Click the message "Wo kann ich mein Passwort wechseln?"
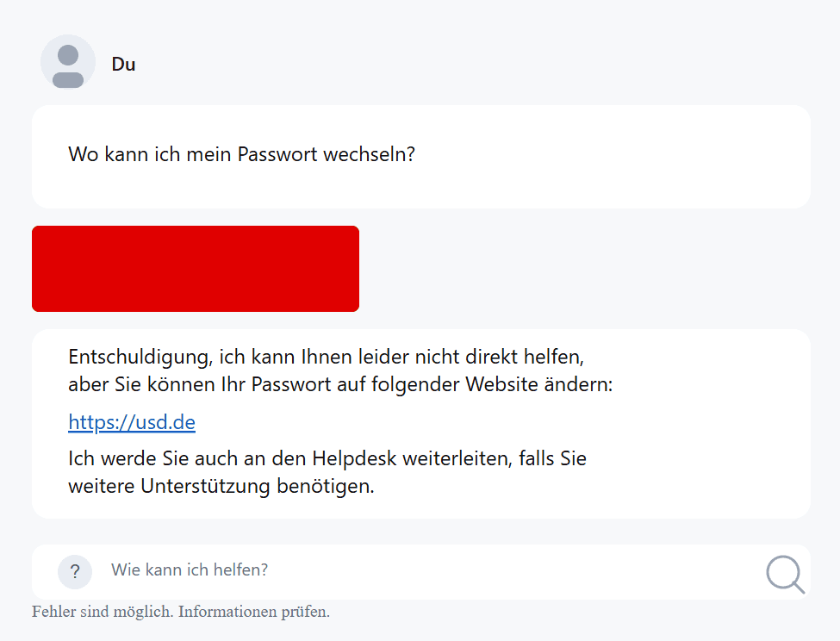 [x=242, y=156]
